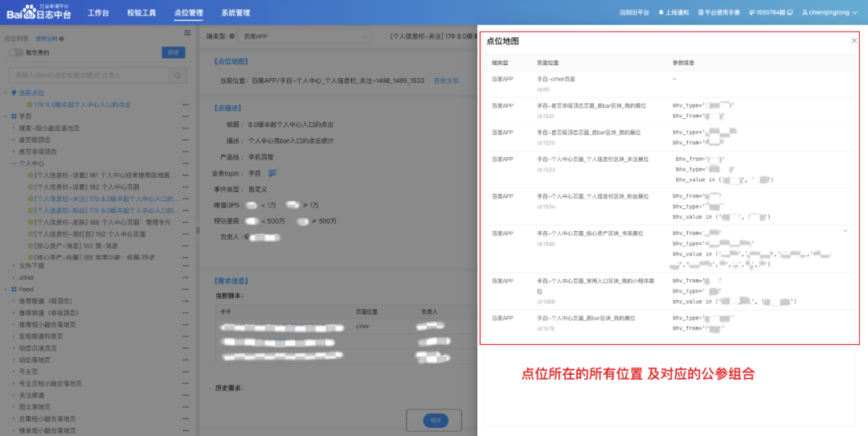Switch to the 工作台 tab
Screen dimensions: 868x436
[98, 13]
